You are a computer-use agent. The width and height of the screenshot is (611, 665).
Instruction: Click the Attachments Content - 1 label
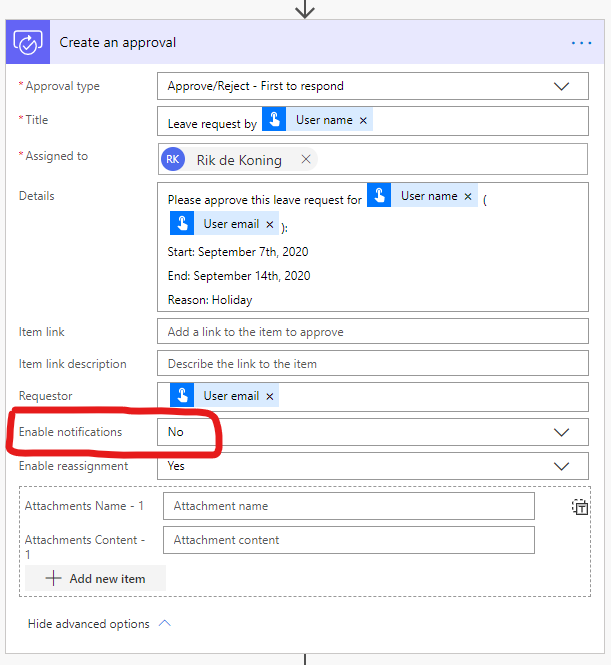tap(85, 547)
